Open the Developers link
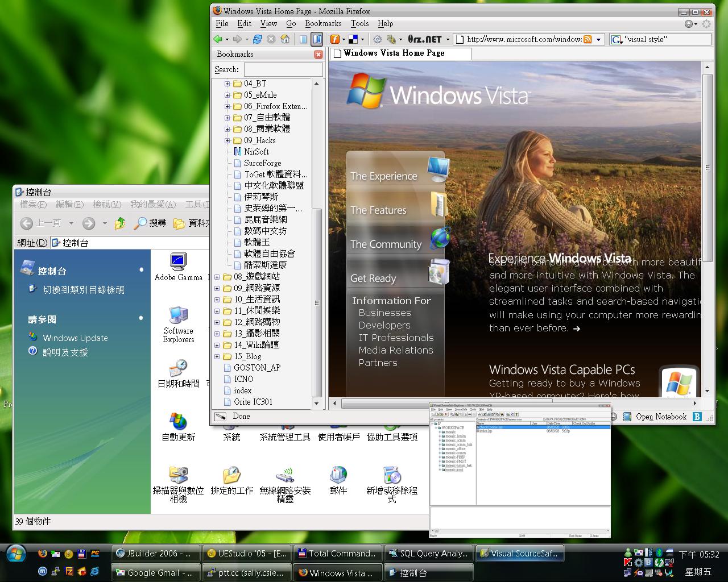 pyautogui.click(x=384, y=325)
